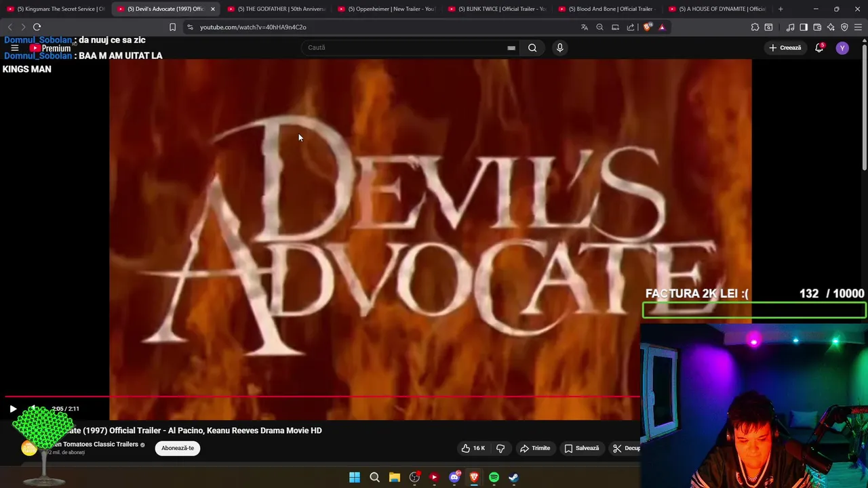Switch to A HOUSE OF DYNAMITE tab
The height and width of the screenshot is (488, 868).
[x=717, y=9]
